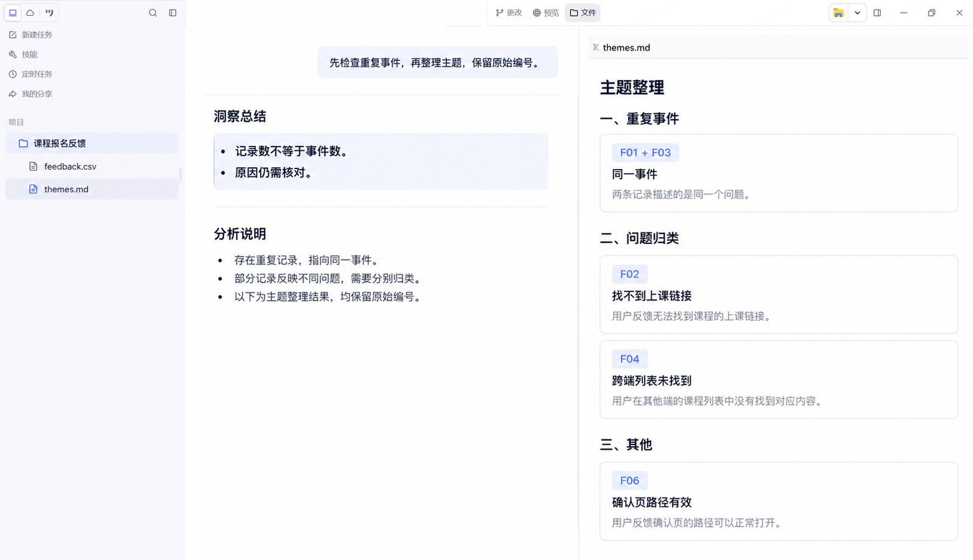Open the 技能 skills page
The height and width of the screenshot is (560, 973).
[x=23, y=54]
